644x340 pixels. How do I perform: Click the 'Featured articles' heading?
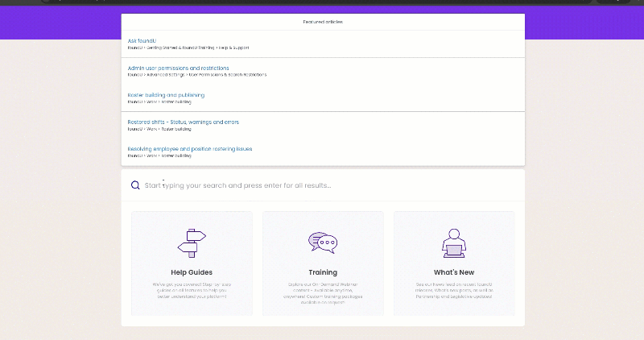[323, 22]
